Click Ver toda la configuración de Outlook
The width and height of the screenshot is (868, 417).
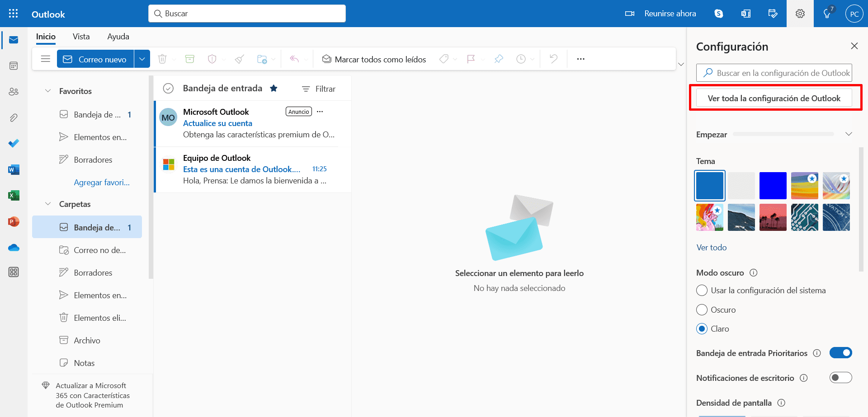(x=774, y=98)
